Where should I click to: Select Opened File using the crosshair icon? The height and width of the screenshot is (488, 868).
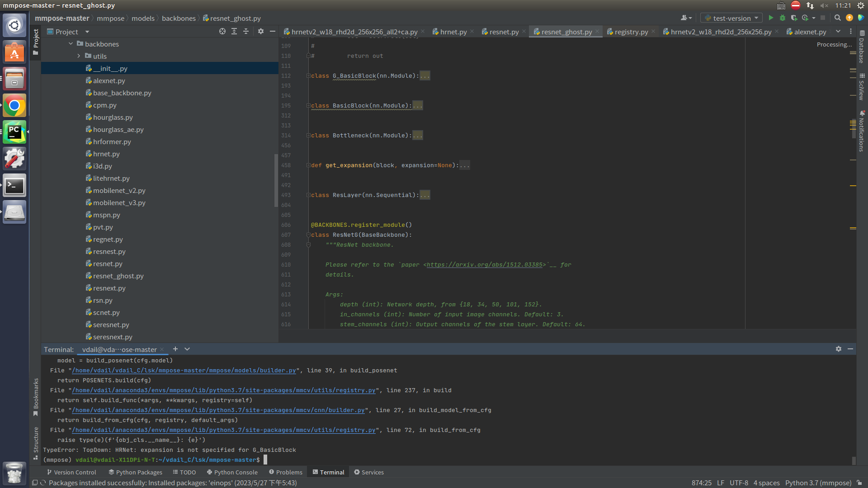222,31
